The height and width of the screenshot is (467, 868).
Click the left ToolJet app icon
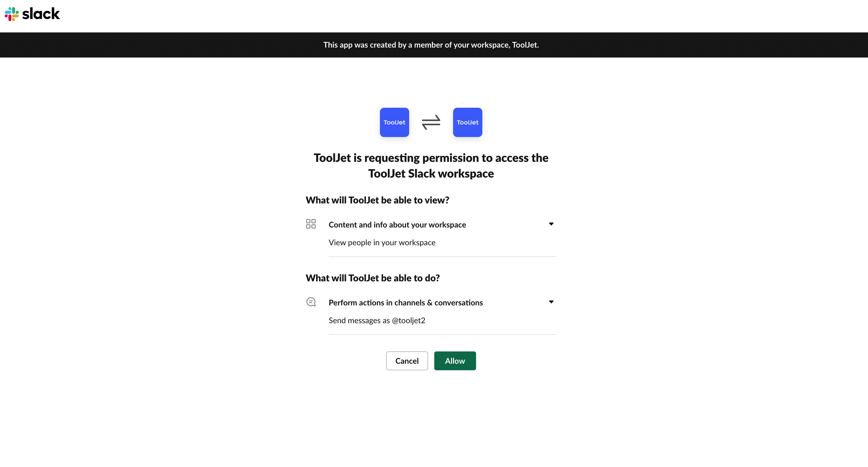[x=394, y=122]
